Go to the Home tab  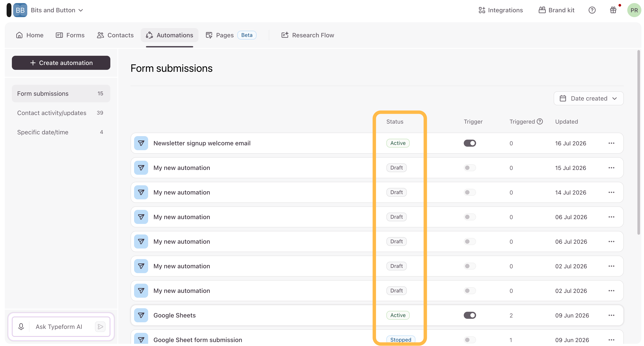(30, 35)
